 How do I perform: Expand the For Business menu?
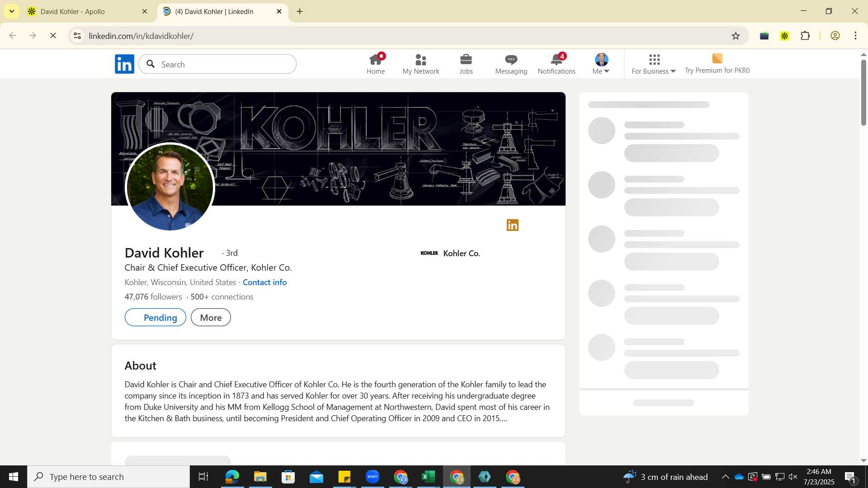tap(654, 64)
